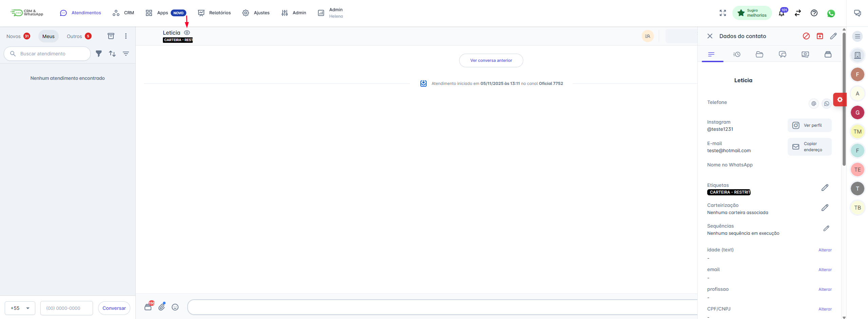Click the contact panel vertical scrollbar
Image resolution: width=868 pixels, height=319 pixels.
[x=844, y=102]
